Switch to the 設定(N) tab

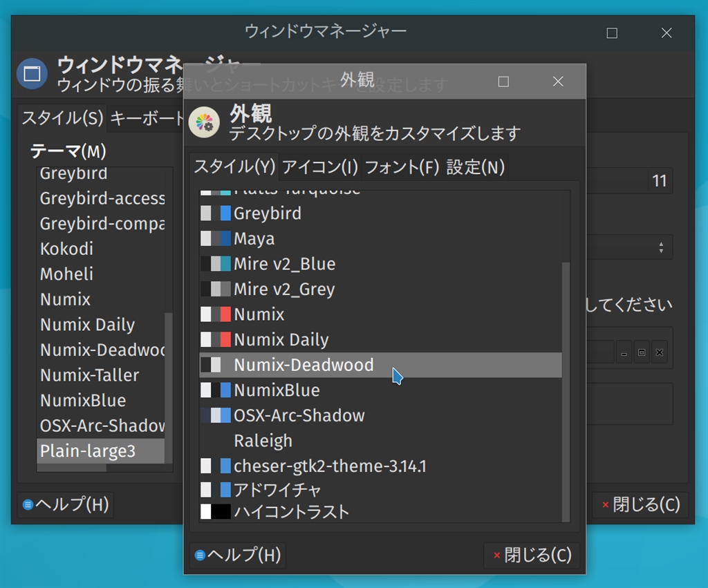pyautogui.click(x=475, y=167)
